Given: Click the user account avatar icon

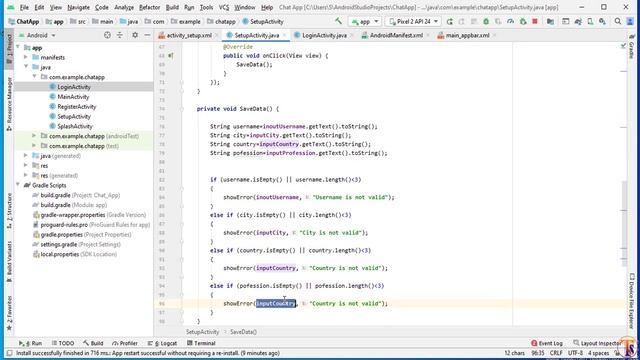Looking at the screenshot, I should click(x=630, y=22).
